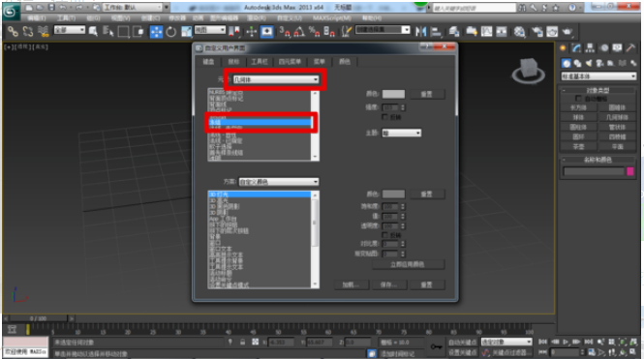Click the 保存... button in dialog
The width and height of the screenshot is (644, 359).
coord(388,284)
